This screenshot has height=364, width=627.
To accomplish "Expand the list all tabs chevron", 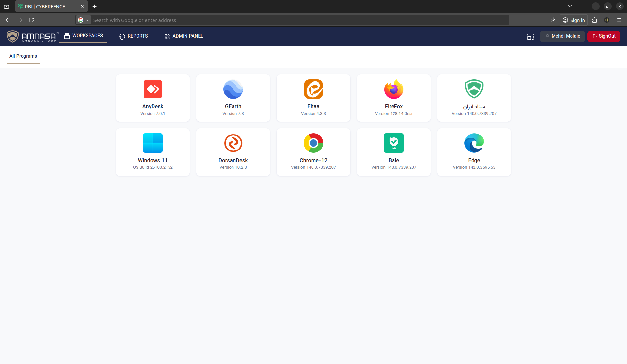I will 570,6.
